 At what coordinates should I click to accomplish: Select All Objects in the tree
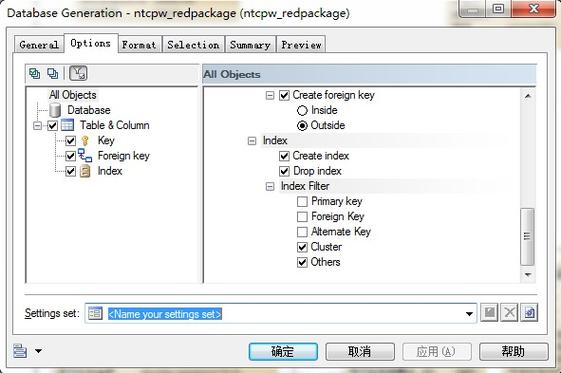pos(73,95)
